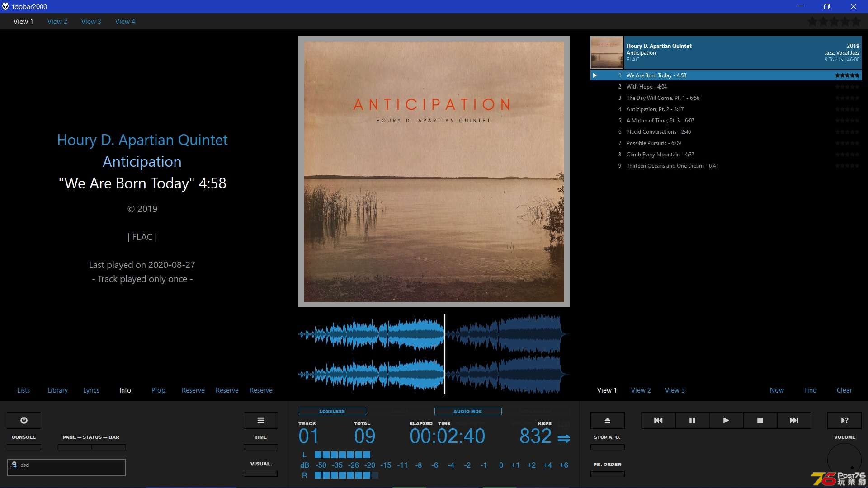This screenshot has height=488, width=868.
Task: Click the Clear button
Action: tap(844, 390)
